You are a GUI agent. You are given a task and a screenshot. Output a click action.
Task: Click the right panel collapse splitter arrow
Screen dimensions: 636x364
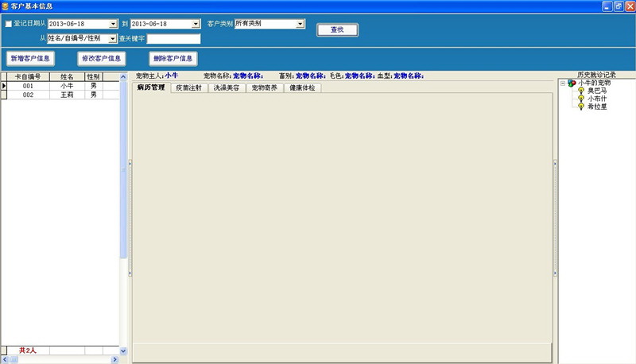click(x=555, y=163)
